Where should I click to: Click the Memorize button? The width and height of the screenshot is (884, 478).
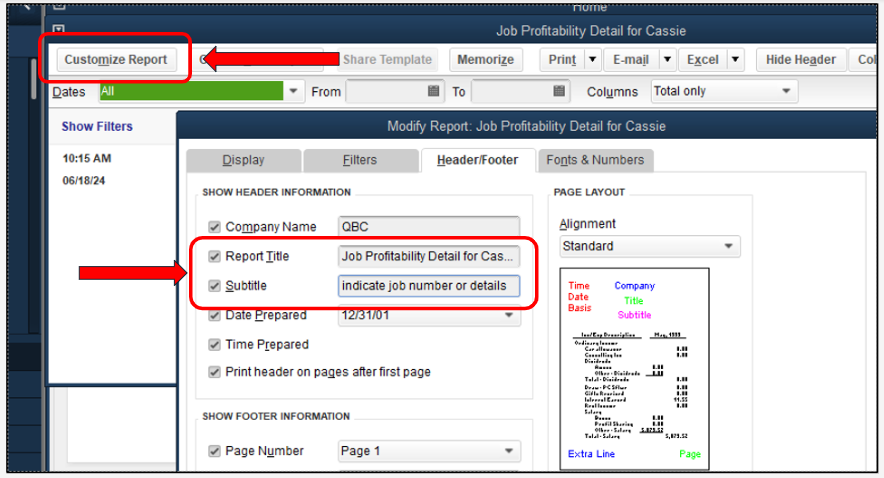click(485, 60)
